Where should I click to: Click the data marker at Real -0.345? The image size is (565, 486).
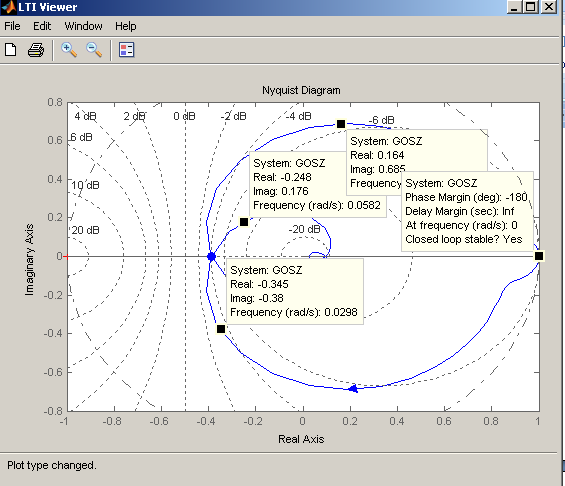point(221,329)
